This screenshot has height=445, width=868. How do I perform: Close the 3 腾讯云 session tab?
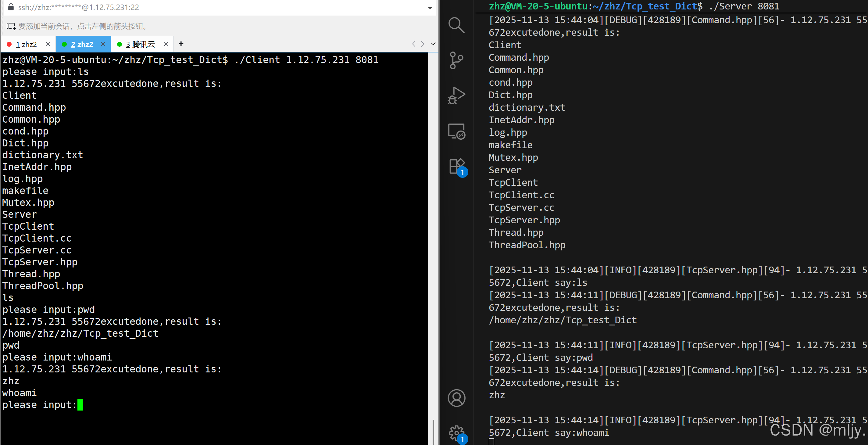[x=166, y=44]
